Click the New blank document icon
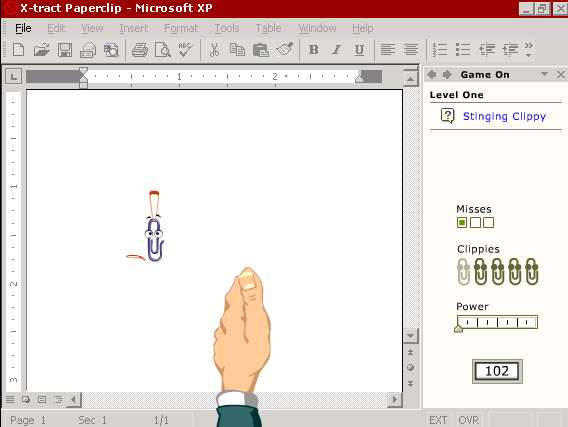This screenshot has width=568, height=427. tap(18, 49)
